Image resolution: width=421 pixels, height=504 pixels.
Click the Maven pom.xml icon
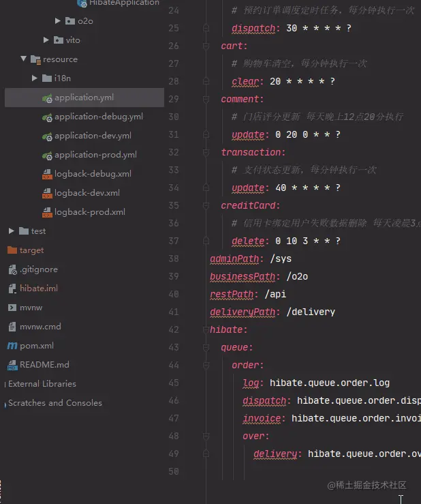(12, 346)
